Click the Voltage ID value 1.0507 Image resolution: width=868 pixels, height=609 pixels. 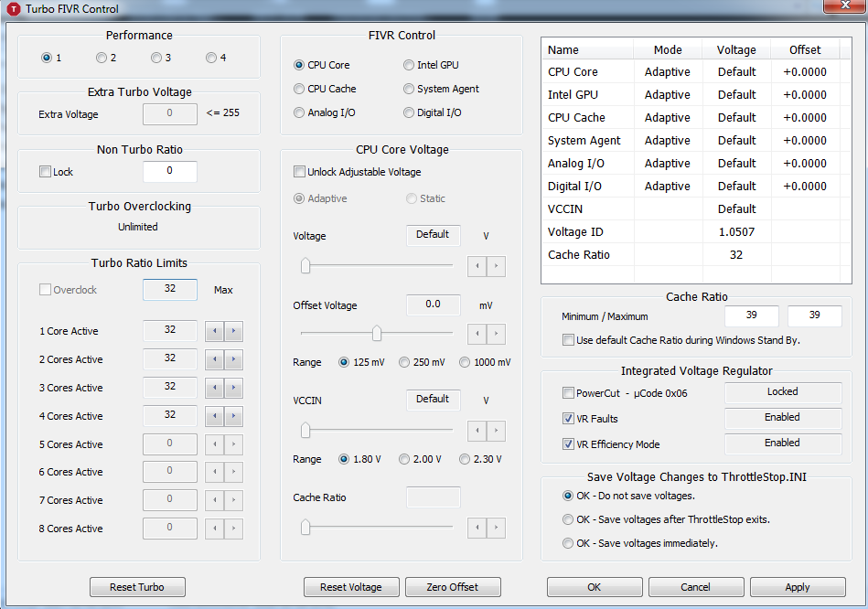point(736,232)
